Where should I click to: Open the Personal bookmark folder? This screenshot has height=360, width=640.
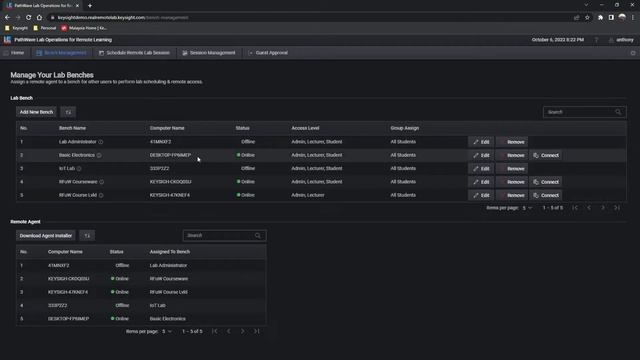44,28
